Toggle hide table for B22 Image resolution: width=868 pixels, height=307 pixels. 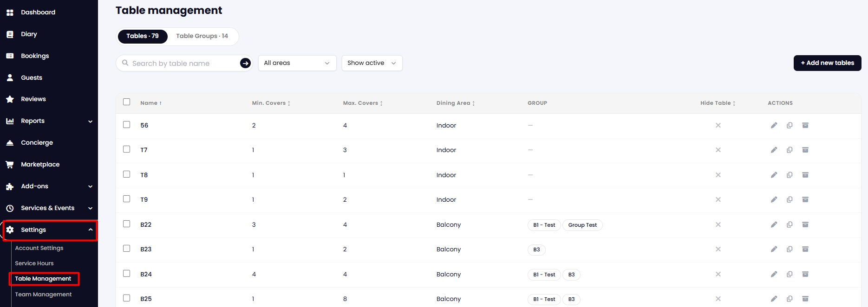click(718, 224)
